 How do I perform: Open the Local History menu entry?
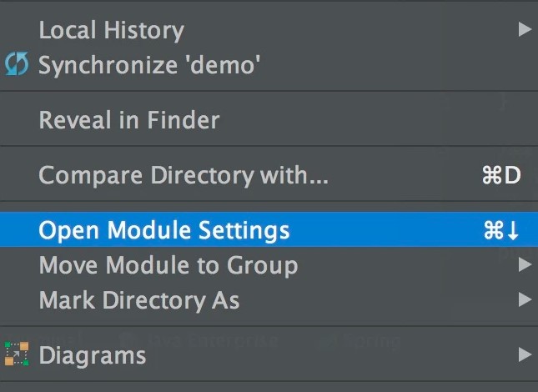111,30
